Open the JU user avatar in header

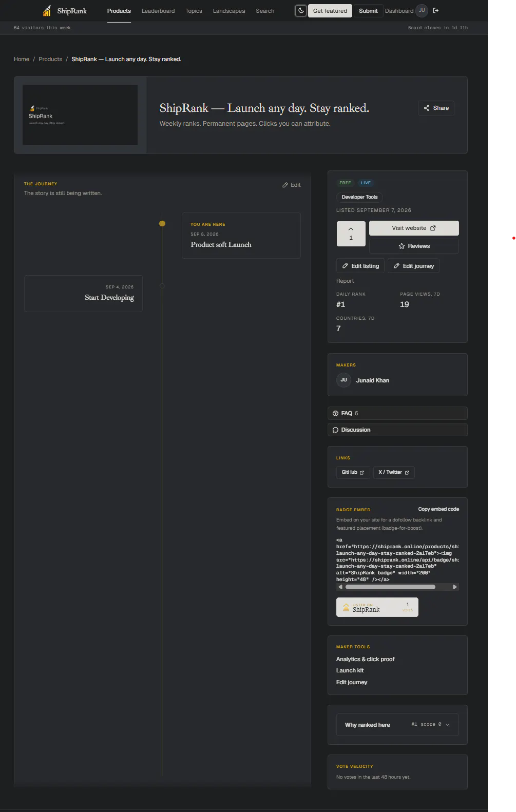pyautogui.click(x=422, y=11)
